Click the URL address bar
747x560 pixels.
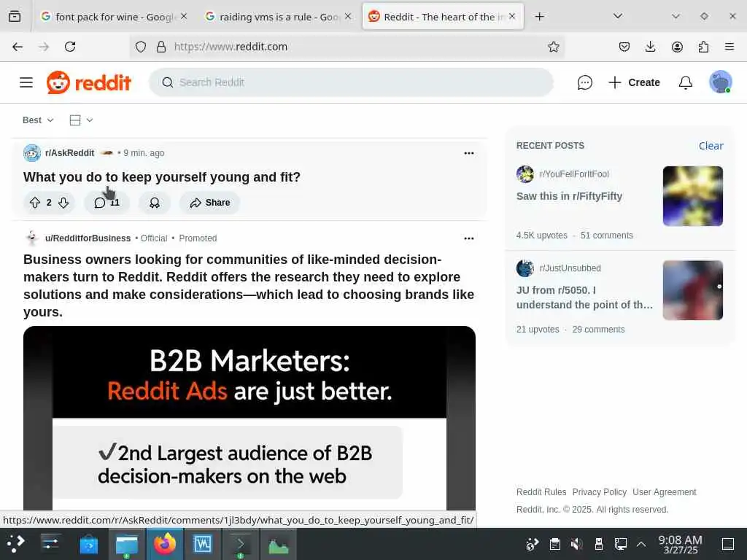[348, 47]
